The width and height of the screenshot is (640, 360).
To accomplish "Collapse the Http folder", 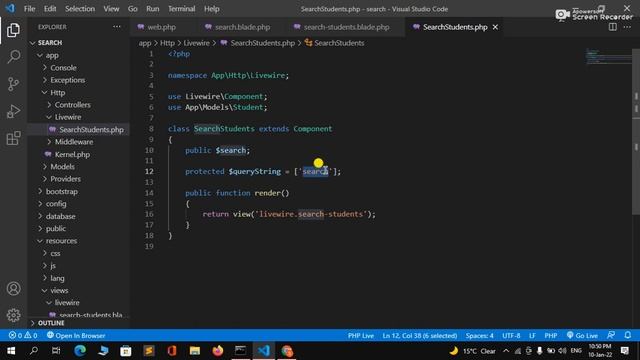I will coord(58,93).
